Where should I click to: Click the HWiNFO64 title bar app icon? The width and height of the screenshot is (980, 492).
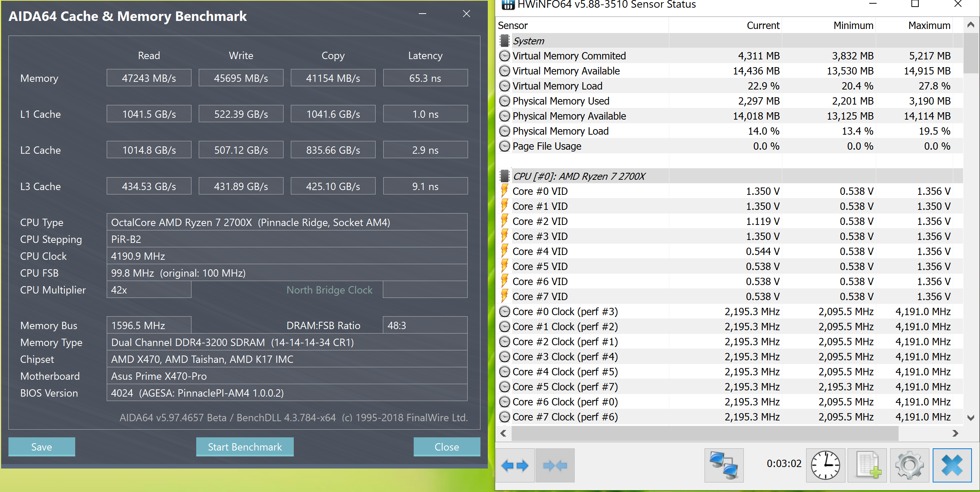(508, 4)
